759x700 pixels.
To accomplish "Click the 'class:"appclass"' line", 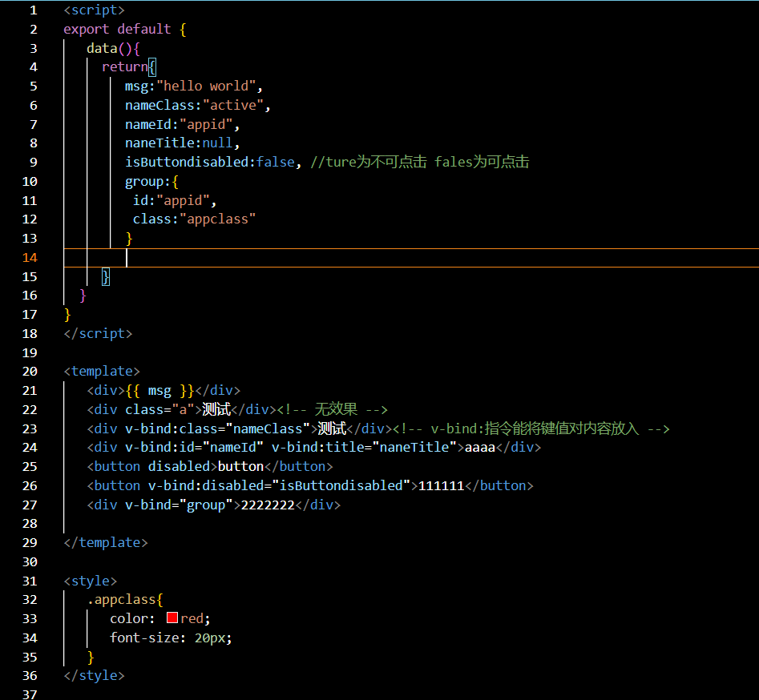I will 194,219.
